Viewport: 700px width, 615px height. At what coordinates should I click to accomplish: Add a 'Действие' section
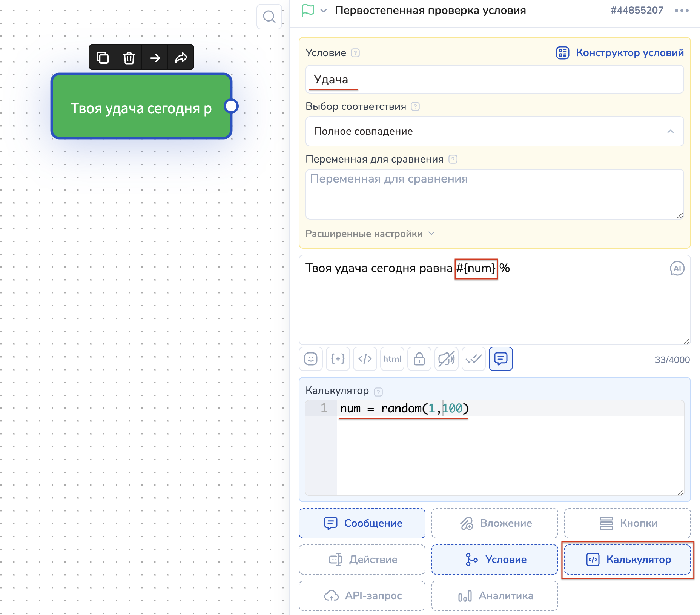click(362, 560)
